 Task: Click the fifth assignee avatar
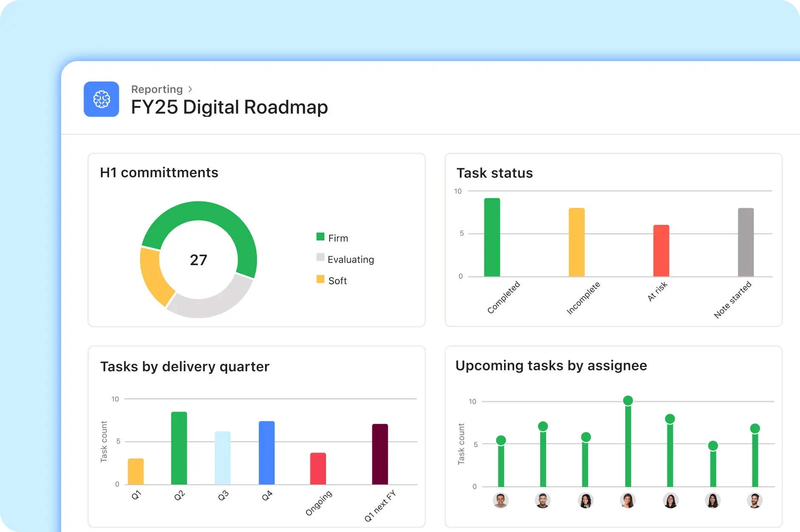[x=670, y=501]
